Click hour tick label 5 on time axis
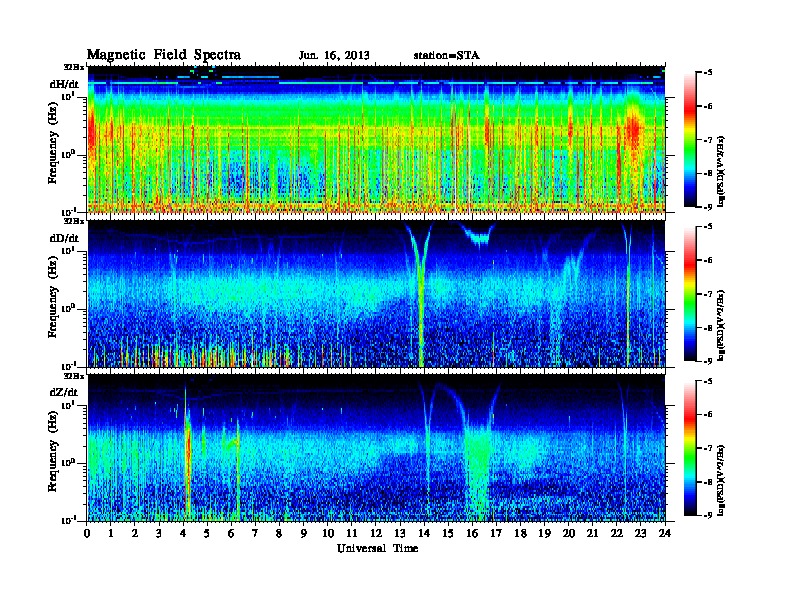 click(207, 533)
